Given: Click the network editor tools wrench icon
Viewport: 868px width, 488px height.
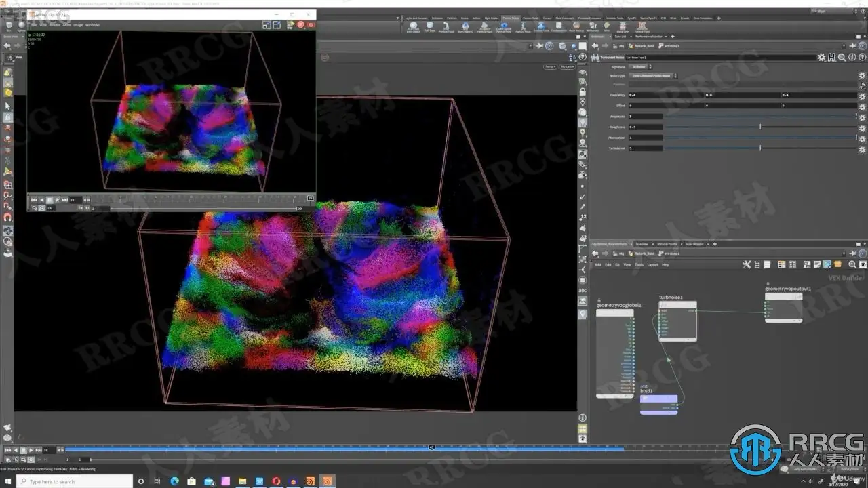Looking at the screenshot, I should click(747, 264).
